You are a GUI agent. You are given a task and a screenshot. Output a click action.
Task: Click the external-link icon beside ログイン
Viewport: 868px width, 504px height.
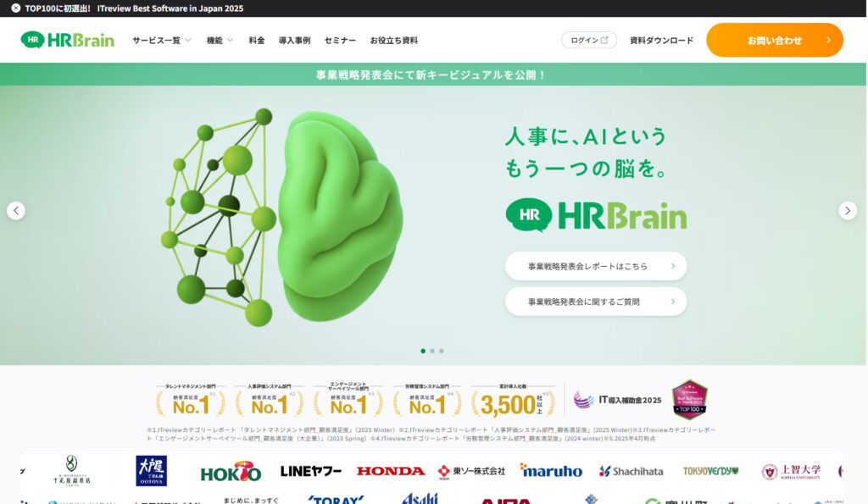tap(604, 39)
